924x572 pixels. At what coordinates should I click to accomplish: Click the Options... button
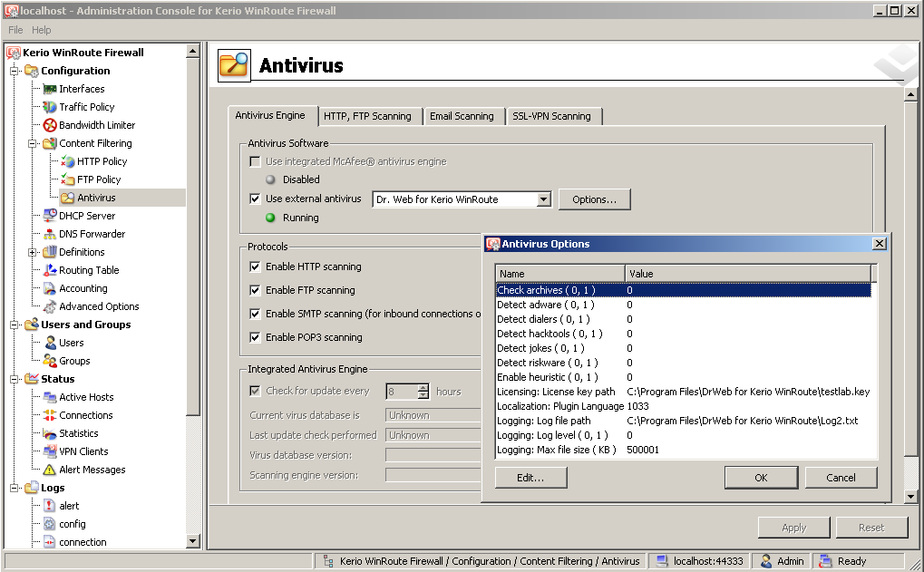click(595, 199)
